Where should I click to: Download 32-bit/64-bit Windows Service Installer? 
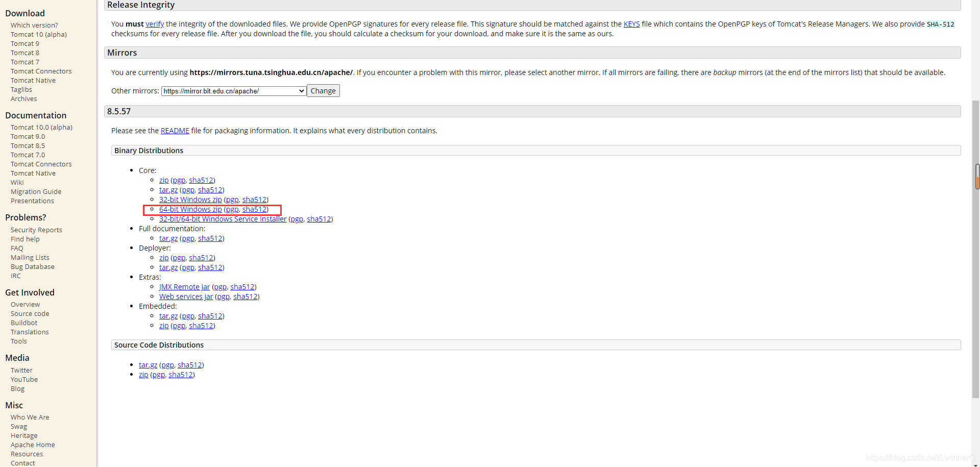(x=223, y=219)
